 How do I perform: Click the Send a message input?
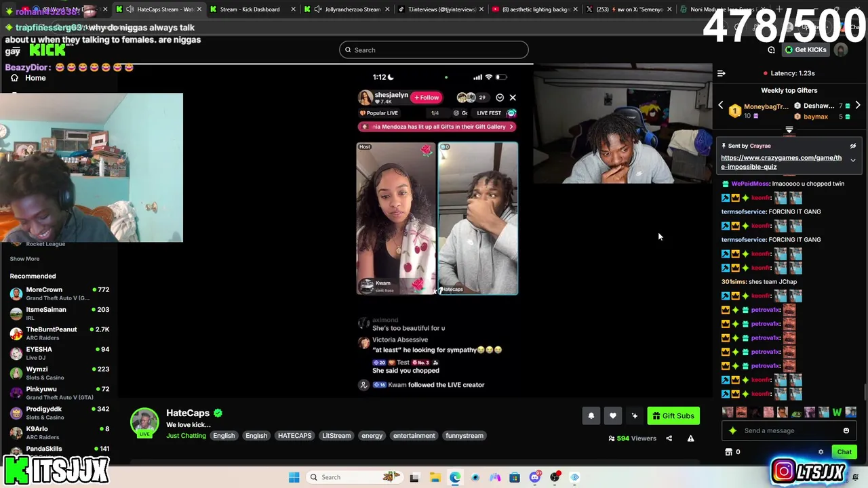click(x=789, y=430)
